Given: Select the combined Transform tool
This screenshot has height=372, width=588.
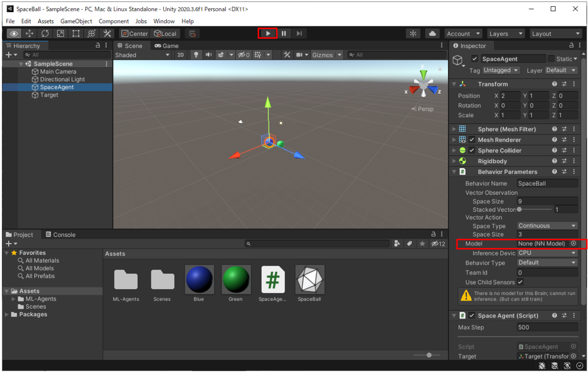Looking at the screenshot, I should pos(92,34).
